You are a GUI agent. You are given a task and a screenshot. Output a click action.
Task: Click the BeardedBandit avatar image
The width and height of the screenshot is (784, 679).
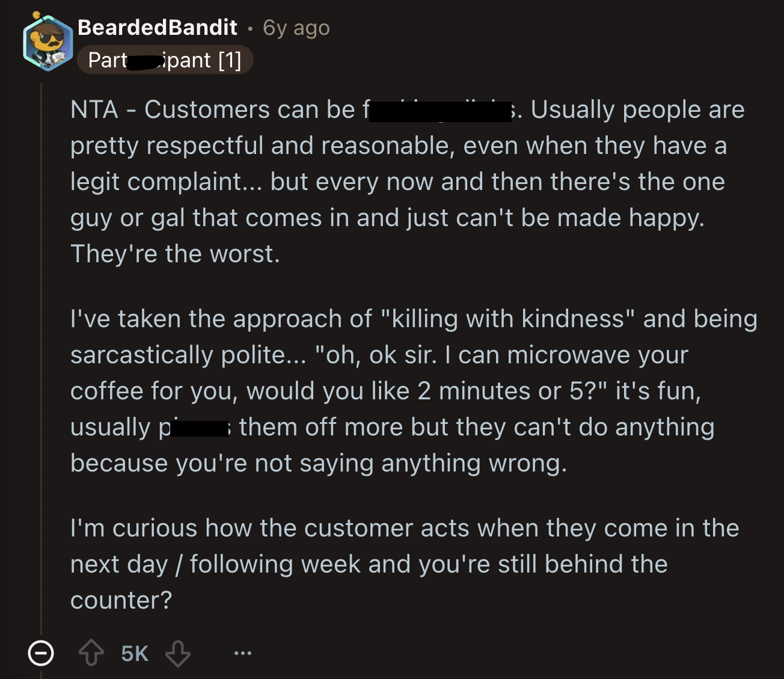coord(48,42)
